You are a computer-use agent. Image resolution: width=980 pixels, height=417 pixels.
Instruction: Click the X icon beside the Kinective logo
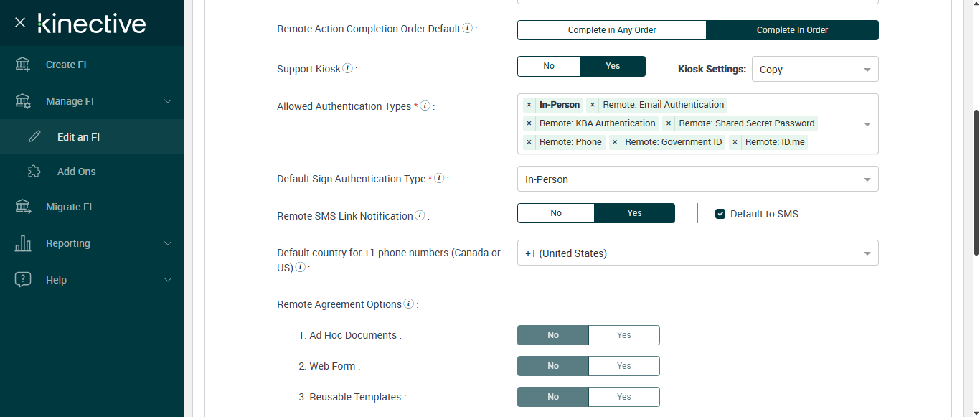tap(20, 22)
